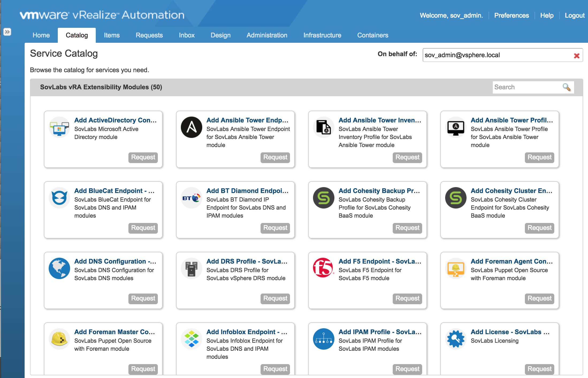Viewport: 588px width, 378px height.
Task: Open the Add DNS Configuration title link
Action: click(115, 261)
